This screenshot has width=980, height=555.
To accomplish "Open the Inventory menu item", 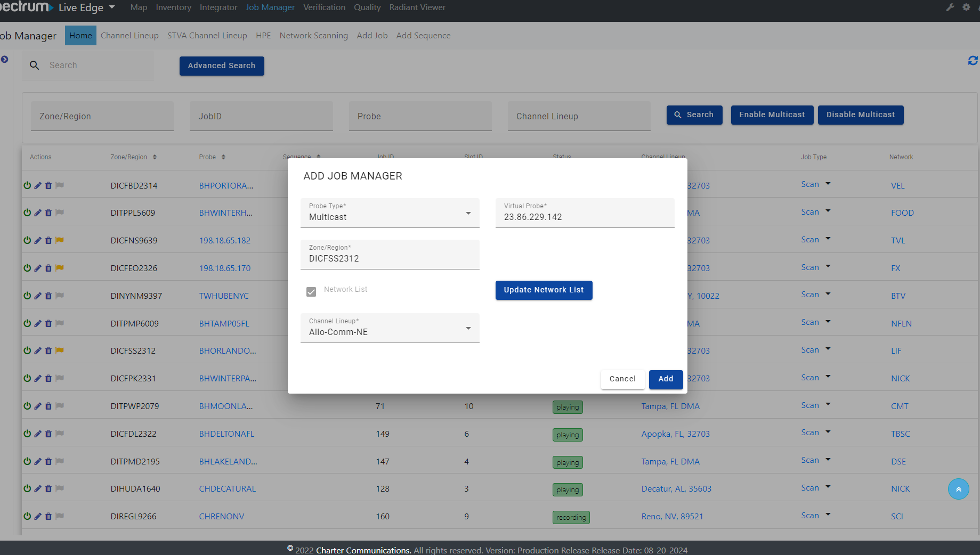I will click(173, 7).
